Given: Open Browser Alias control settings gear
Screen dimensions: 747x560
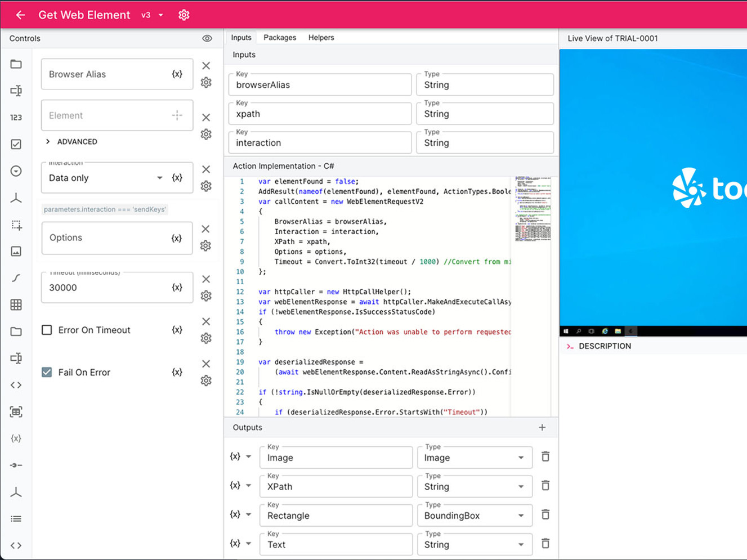Looking at the screenshot, I should point(206,82).
